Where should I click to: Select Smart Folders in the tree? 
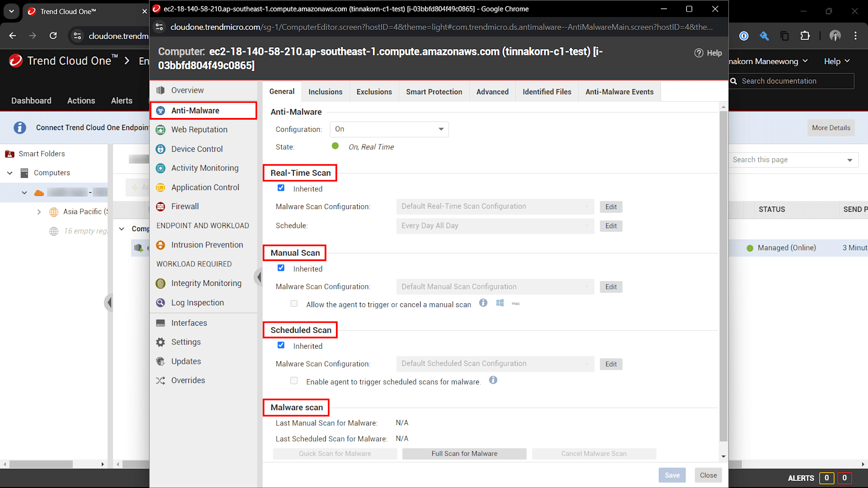(42, 154)
